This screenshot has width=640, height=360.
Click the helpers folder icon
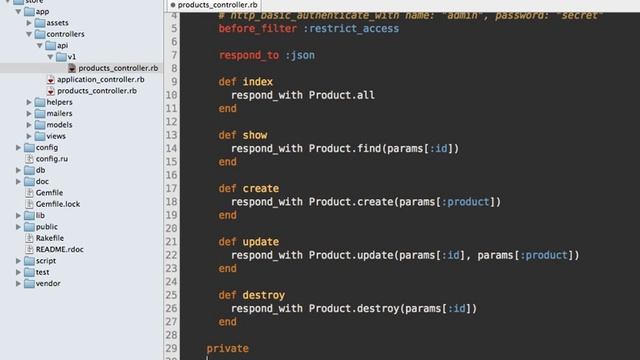[x=40, y=102]
